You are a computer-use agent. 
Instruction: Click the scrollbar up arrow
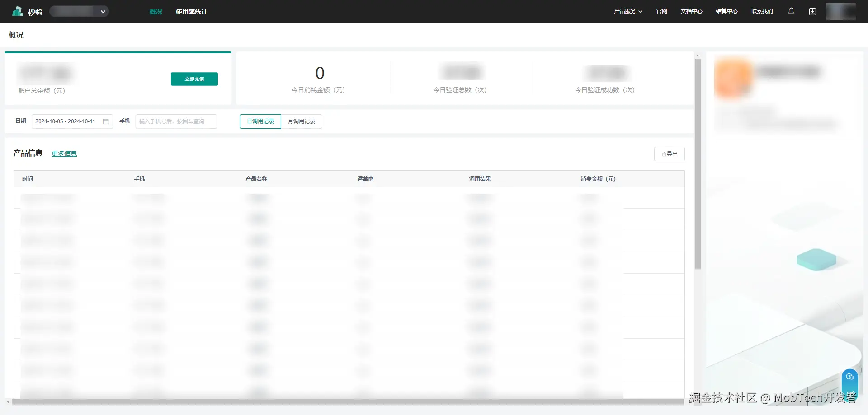click(x=698, y=56)
